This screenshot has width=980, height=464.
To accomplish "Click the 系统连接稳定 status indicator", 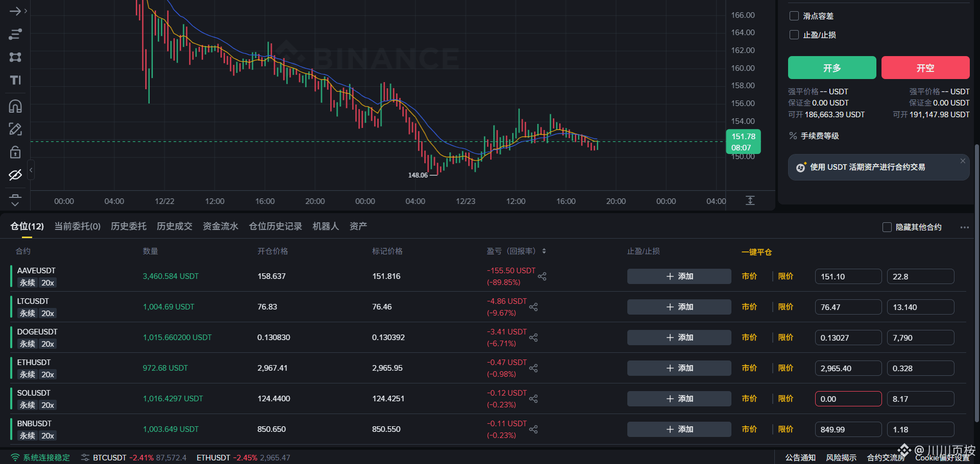I will (x=41, y=457).
